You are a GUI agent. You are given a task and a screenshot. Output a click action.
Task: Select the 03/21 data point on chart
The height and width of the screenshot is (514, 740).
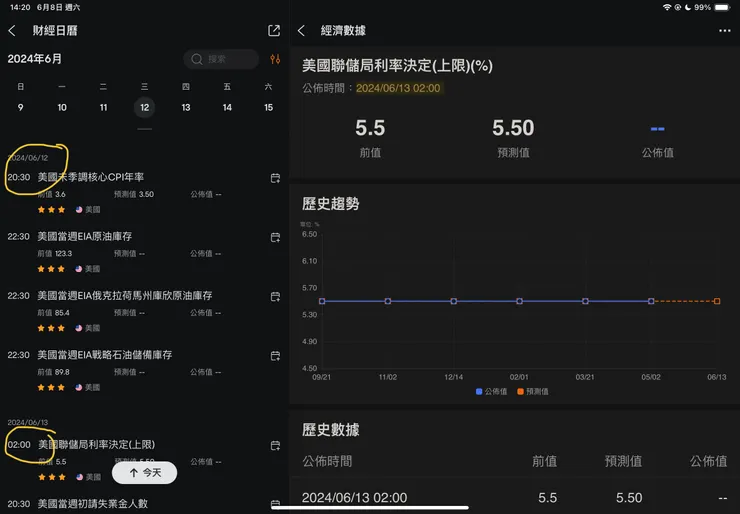(585, 301)
